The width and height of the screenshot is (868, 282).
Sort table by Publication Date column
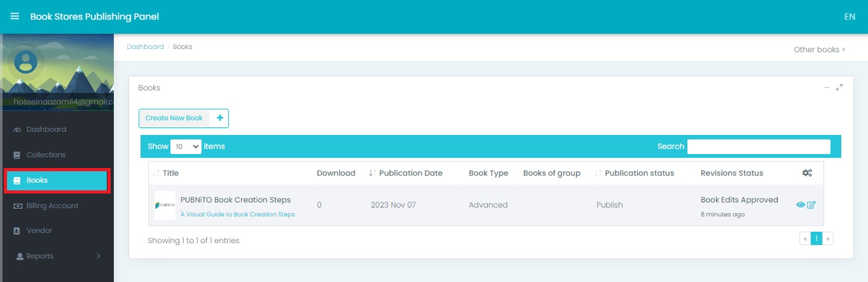410,173
